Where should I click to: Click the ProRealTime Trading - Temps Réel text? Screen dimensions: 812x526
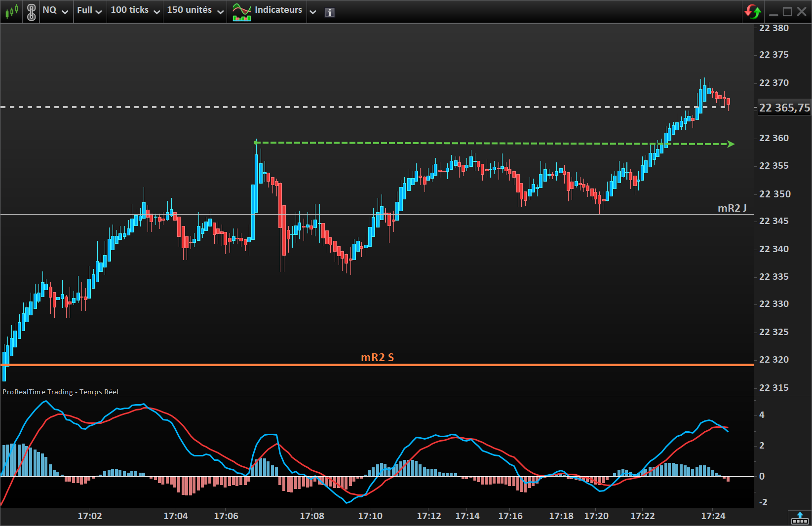[61, 392]
